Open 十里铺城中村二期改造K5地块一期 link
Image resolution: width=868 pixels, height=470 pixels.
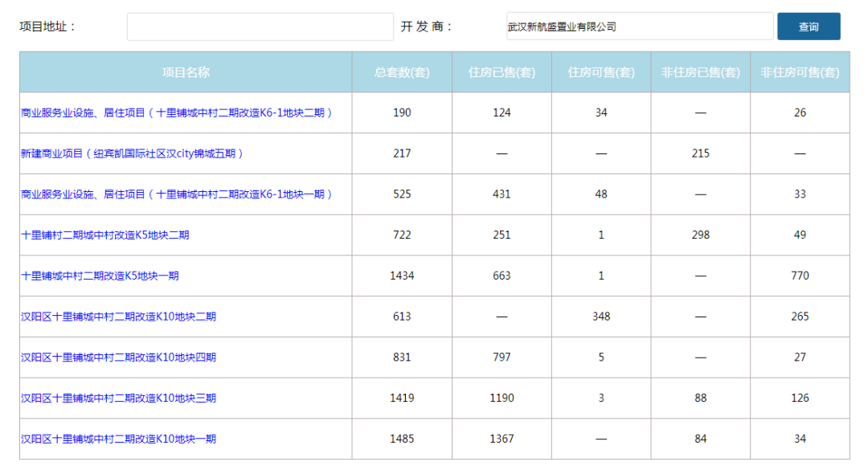100,276
